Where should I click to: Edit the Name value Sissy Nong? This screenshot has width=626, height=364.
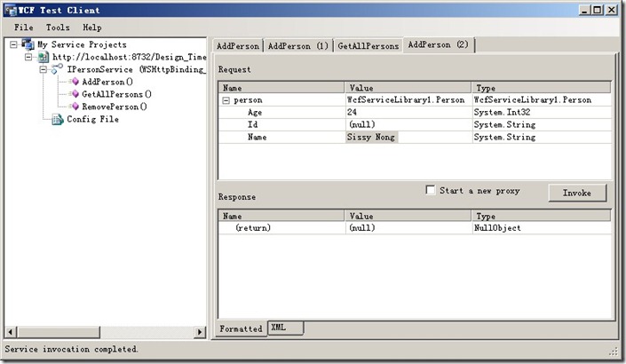coord(408,137)
